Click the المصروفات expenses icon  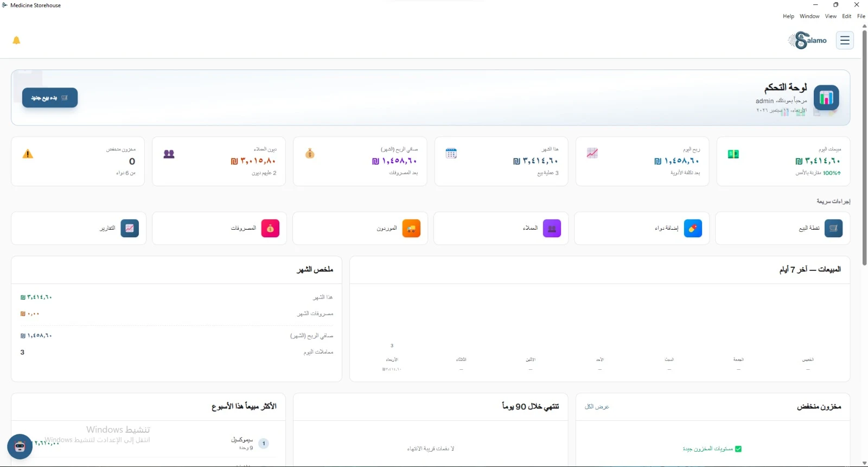click(x=270, y=228)
